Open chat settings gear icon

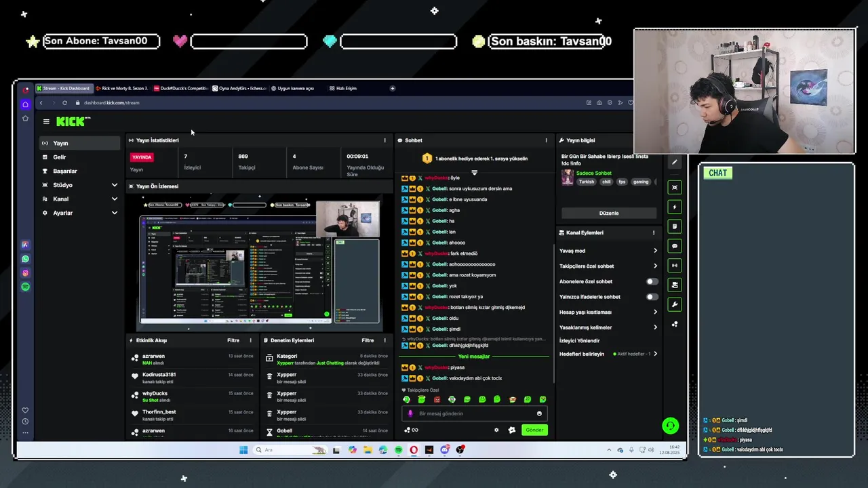click(496, 430)
